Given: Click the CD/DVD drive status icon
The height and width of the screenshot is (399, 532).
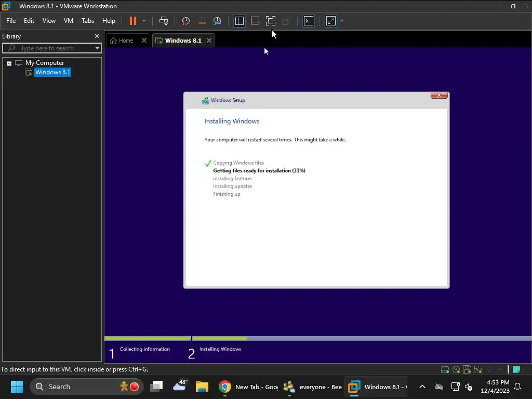Looking at the screenshot, I should pyautogui.click(x=456, y=369).
